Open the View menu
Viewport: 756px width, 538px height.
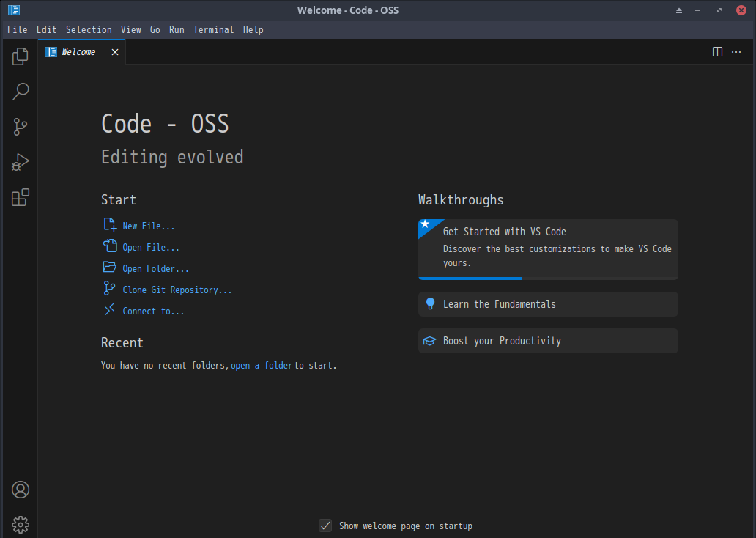[x=130, y=29]
